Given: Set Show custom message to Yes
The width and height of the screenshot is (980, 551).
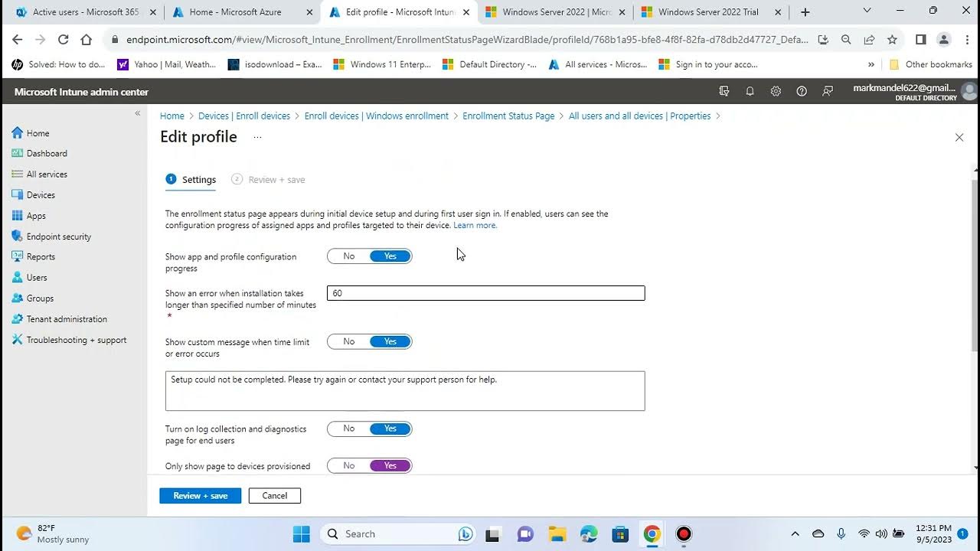Looking at the screenshot, I should 390,342.
